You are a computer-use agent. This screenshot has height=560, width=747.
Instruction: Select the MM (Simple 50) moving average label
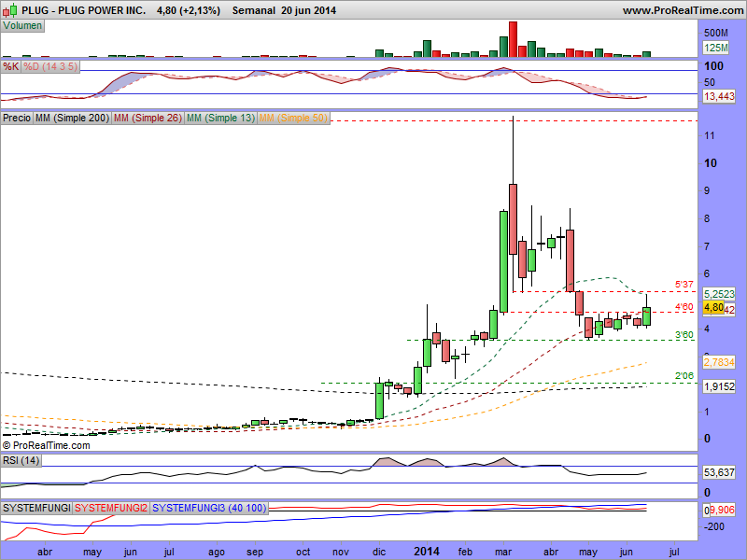(x=293, y=118)
